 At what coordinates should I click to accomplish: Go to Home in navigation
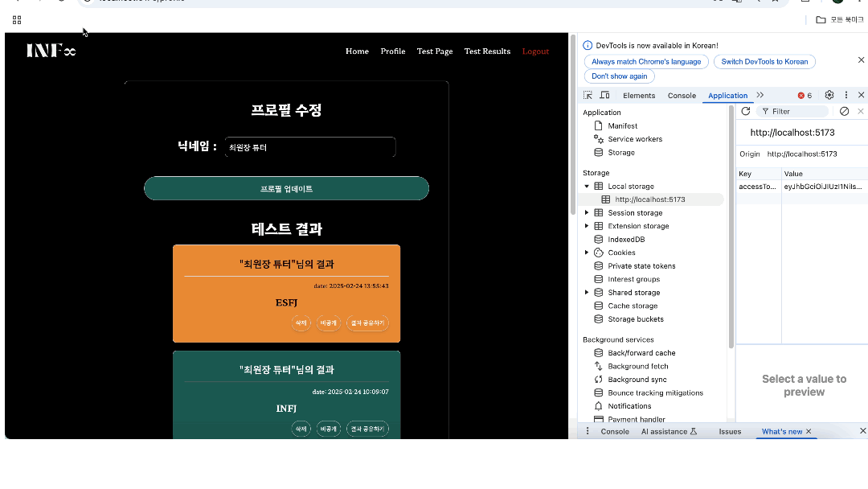[357, 51]
